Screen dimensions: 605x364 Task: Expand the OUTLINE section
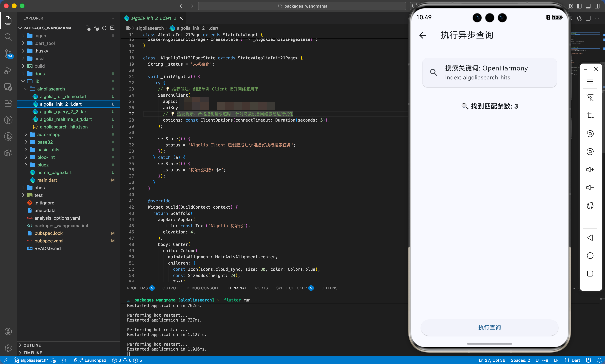pyautogui.click(x=32, y=345)
